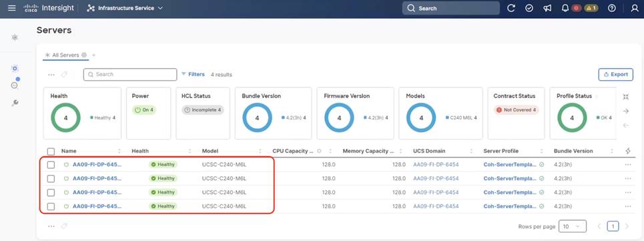Click the refresh icon in top bar
The height and width of the screenshot is (241, 644).
click(511, 8)
